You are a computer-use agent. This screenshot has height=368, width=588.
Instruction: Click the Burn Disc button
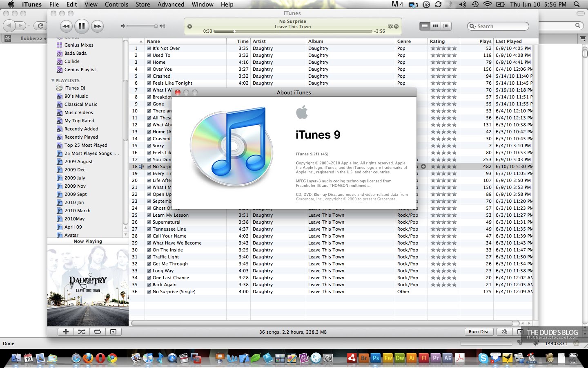click(x=479, y=332)
